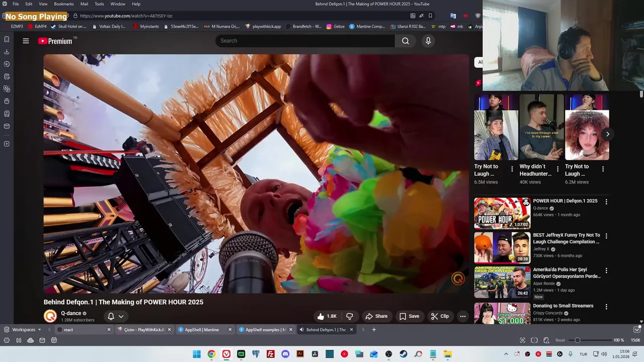The width and height of the screenshot is (644, 362).
Task: Open the Window menu
Action: click(118, 4)
